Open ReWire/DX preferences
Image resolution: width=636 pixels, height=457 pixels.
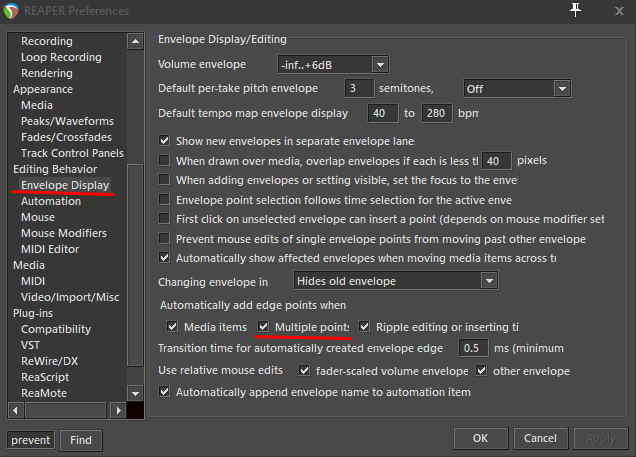click(x=49, y=361)
